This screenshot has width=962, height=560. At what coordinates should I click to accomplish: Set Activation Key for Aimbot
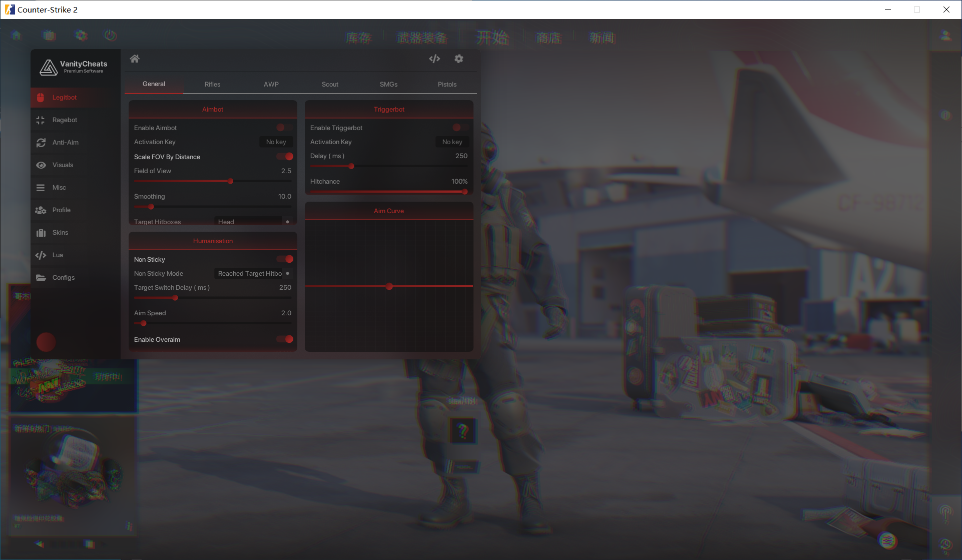275,141
